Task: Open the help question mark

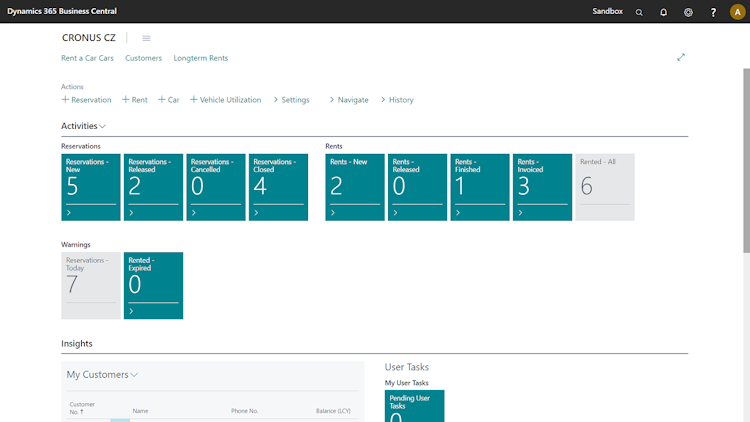Action: tap(713, 12)
